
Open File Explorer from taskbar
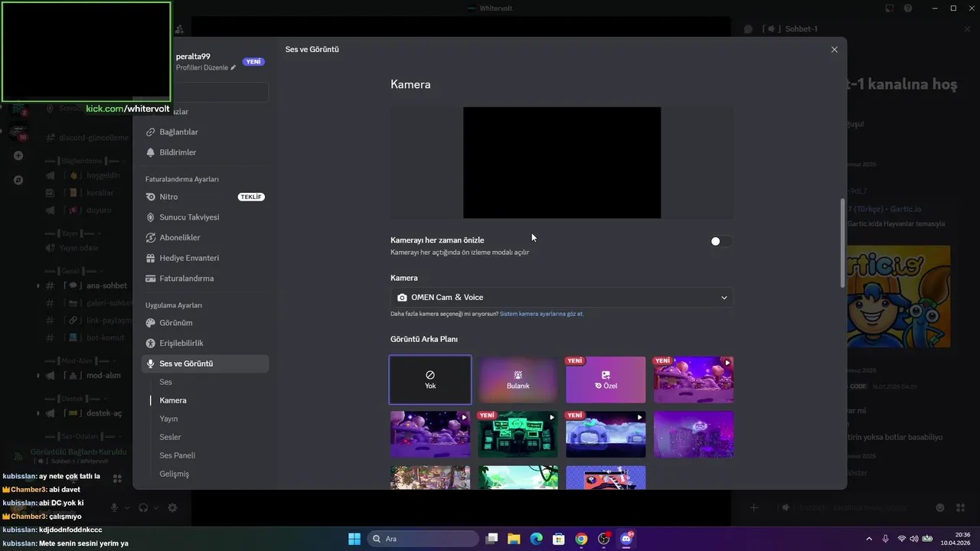tap(514, 539)
